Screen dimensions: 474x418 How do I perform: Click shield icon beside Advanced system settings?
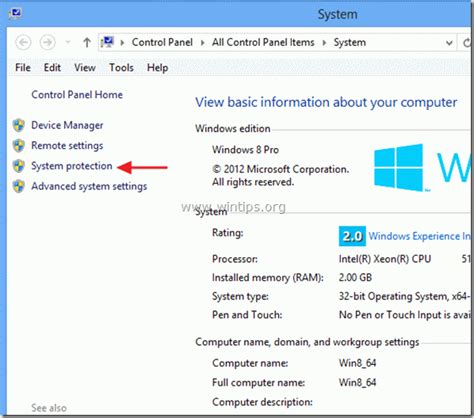tap(19, 186)
